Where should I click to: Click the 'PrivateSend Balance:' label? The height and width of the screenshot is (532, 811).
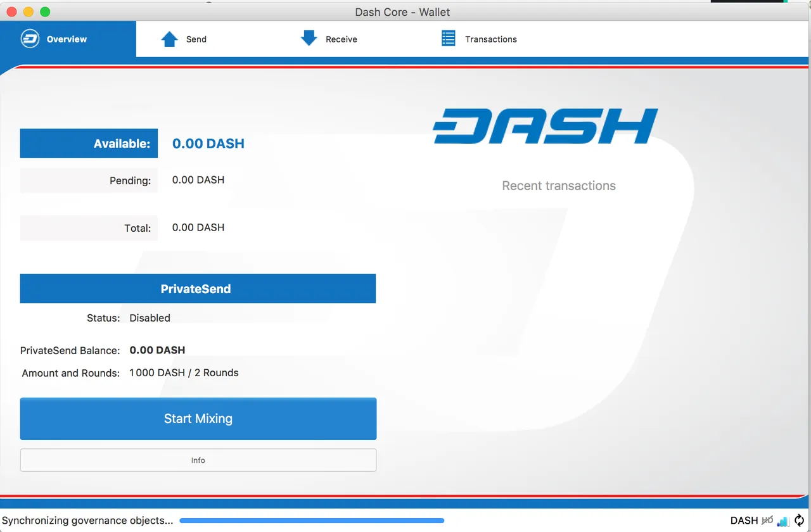pyautogui.click(x=70, y=350)
